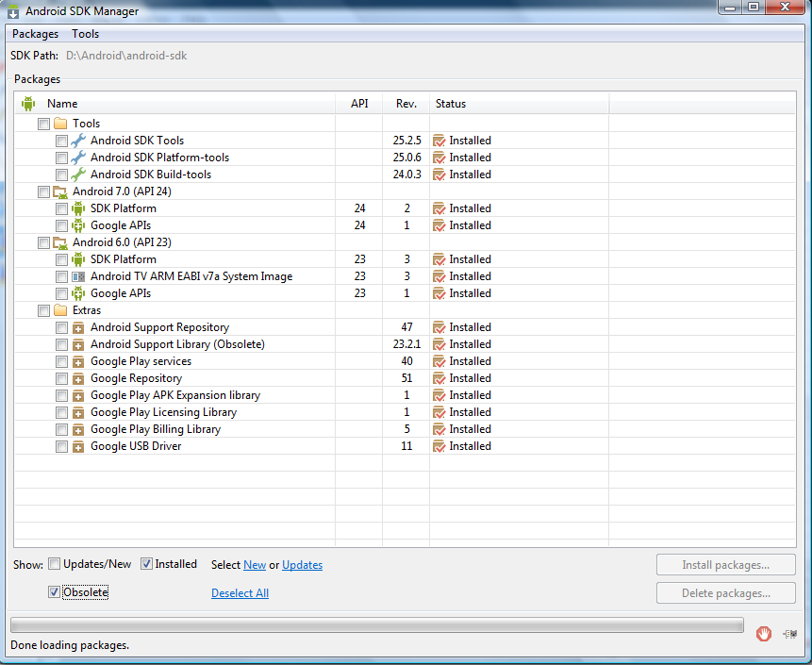
Task: Click the progress bar at the bottom
Action: (x=377, y=624)
